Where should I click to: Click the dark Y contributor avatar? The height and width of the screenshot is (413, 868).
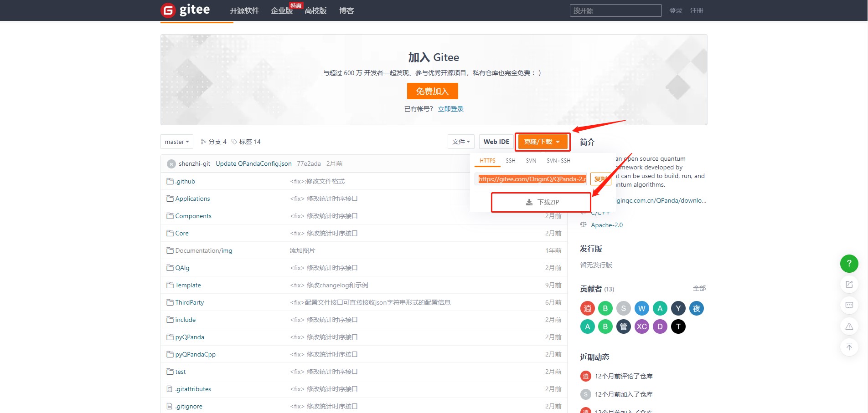click(678, 308)
